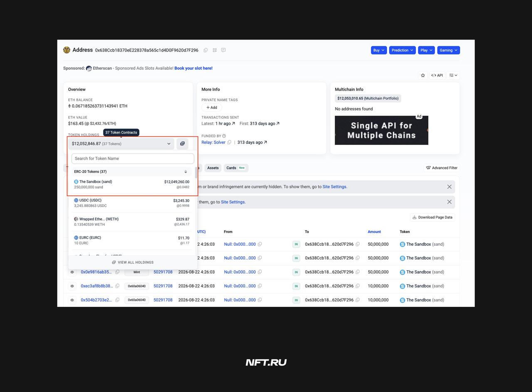This screenshot has width=532, height=392.
Task: Copy To address in the 0xec3af8b8b38... row
Action: 357,286
